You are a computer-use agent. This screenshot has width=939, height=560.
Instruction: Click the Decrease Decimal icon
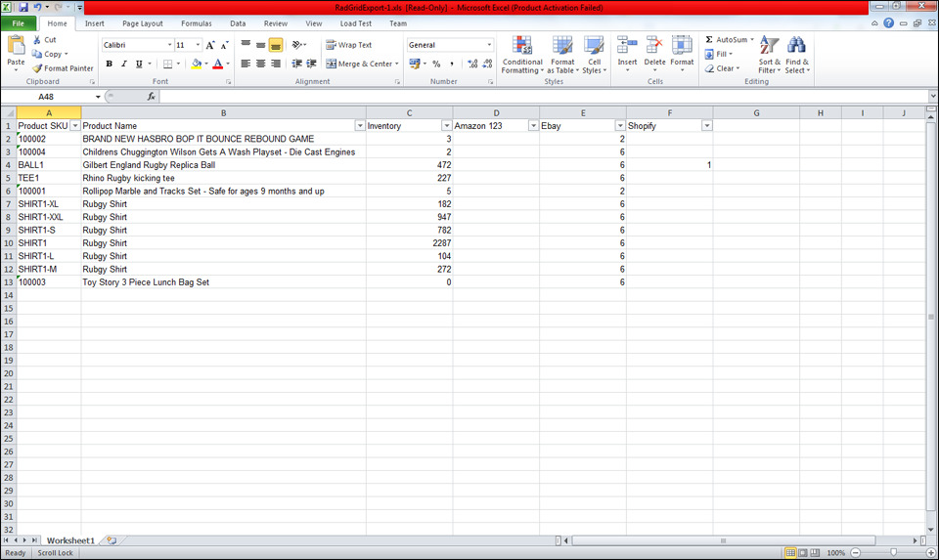coord(487,64)
